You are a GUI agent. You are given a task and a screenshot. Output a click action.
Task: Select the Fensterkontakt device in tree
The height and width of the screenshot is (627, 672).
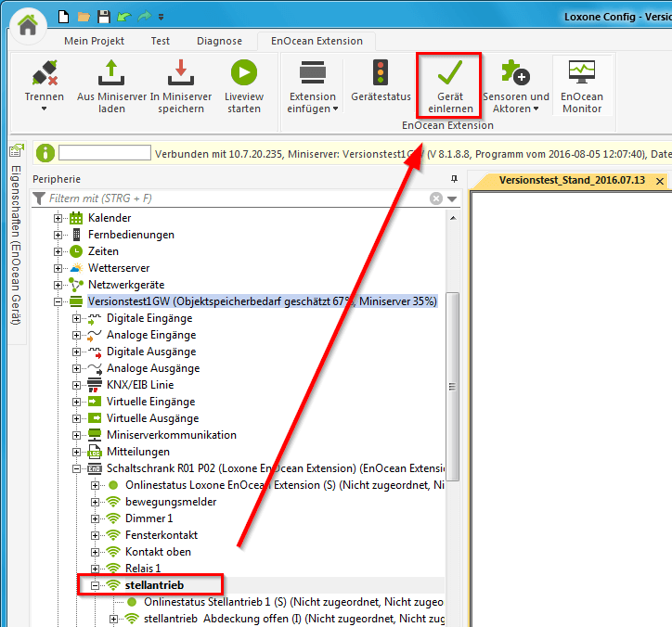[161, 535]
